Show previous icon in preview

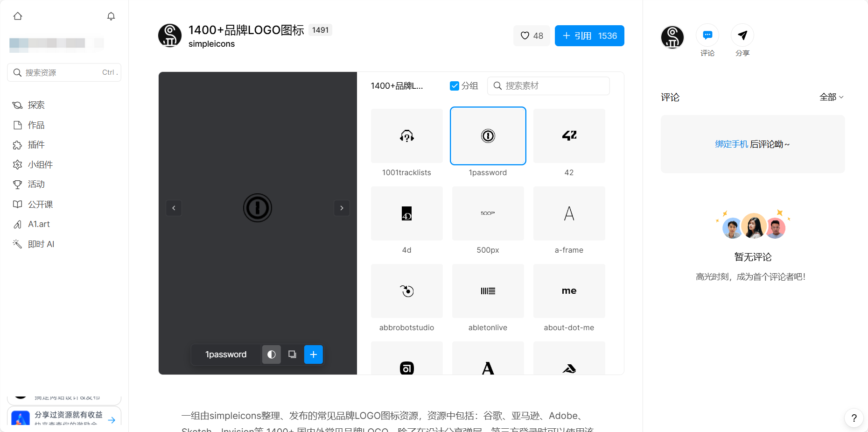click(174, 208)
